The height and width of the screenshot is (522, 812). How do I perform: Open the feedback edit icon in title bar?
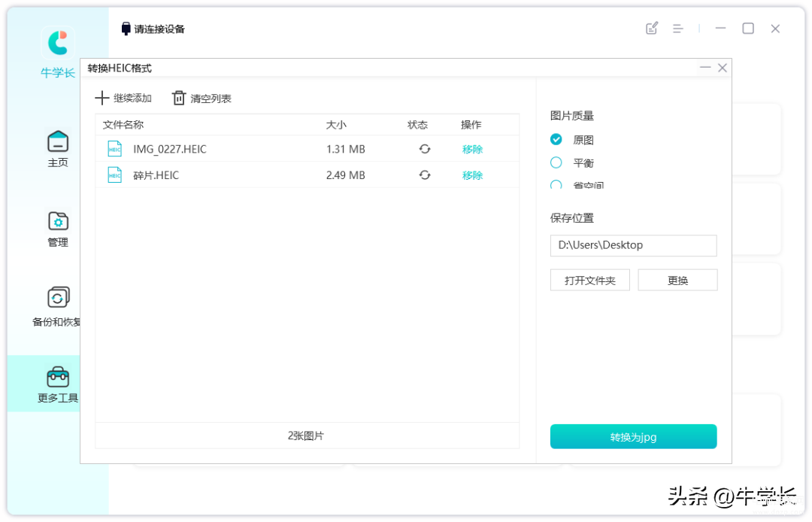coord(652,29)
